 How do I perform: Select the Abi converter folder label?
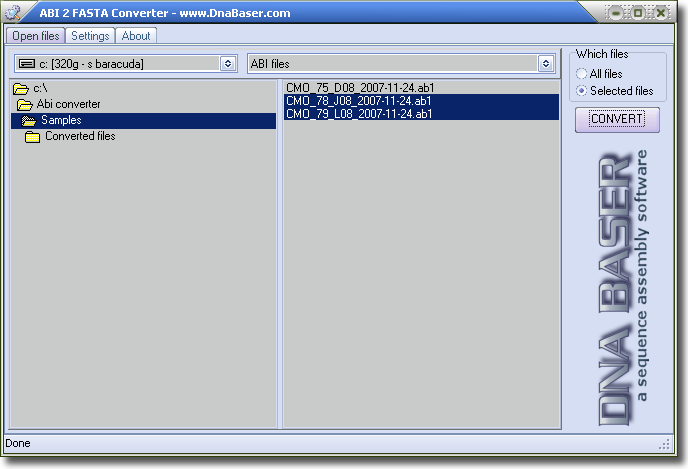[x=68, y=104]
